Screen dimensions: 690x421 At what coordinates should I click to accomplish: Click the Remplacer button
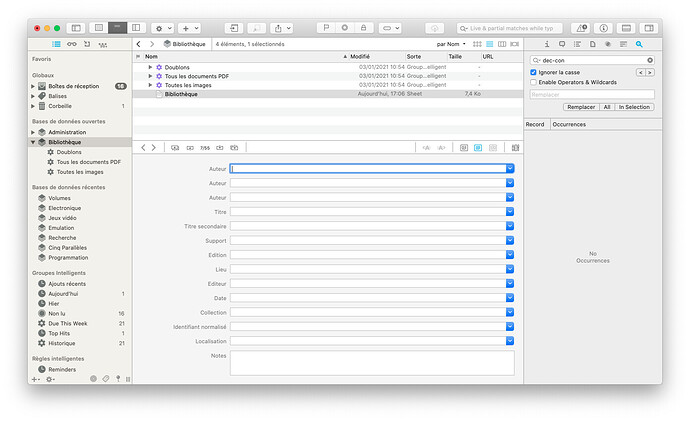point(581,107)
